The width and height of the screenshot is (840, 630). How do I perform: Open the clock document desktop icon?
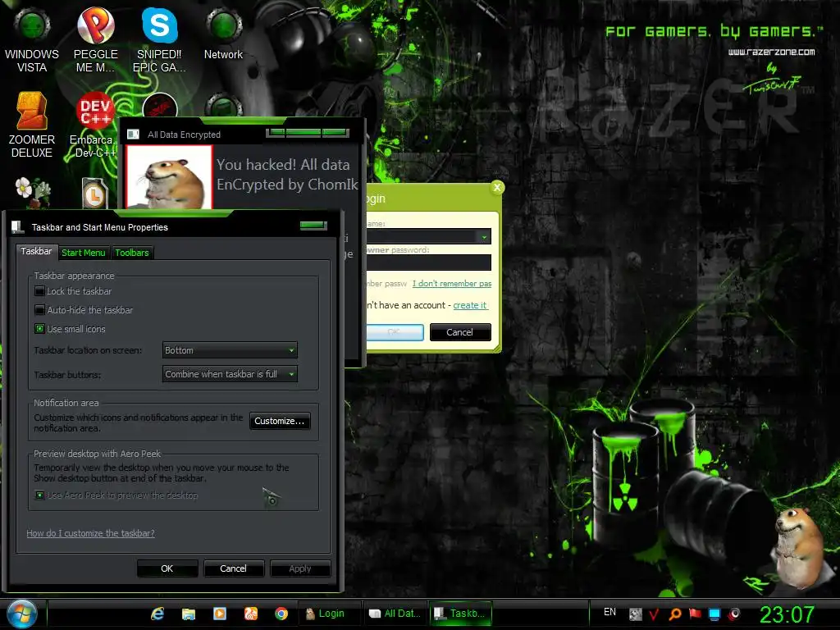[95, 192]
